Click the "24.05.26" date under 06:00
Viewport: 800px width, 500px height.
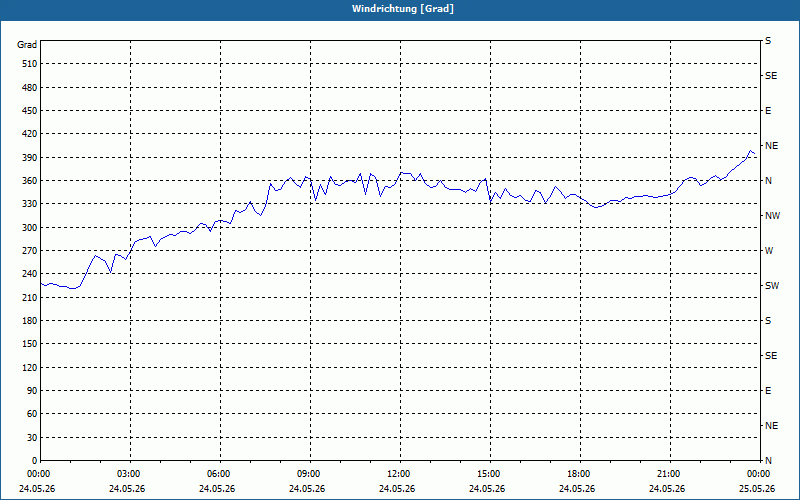(x=217, y=489)
